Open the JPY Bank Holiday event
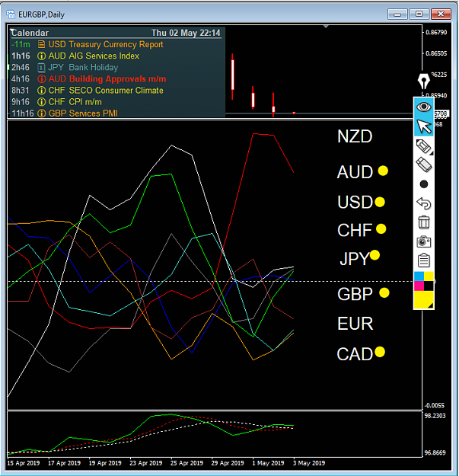459x476 pixels. 83,67
